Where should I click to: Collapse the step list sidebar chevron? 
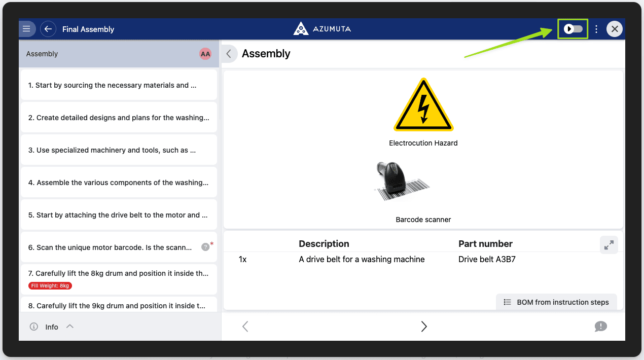pos(229,54)
